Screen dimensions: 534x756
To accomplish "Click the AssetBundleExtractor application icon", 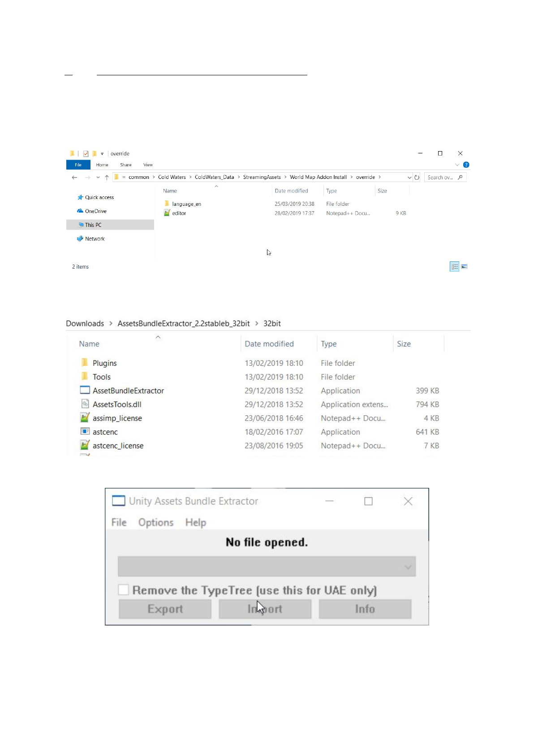I will point(85,390).
